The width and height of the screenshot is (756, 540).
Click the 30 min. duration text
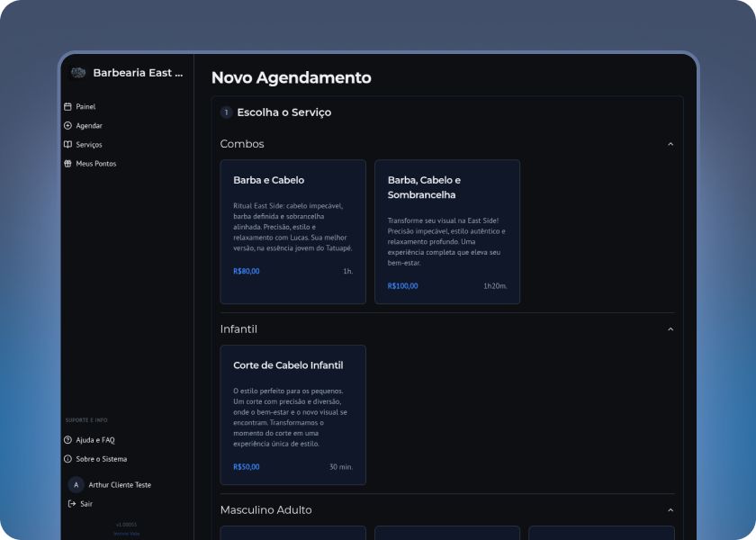coord(341,467)
